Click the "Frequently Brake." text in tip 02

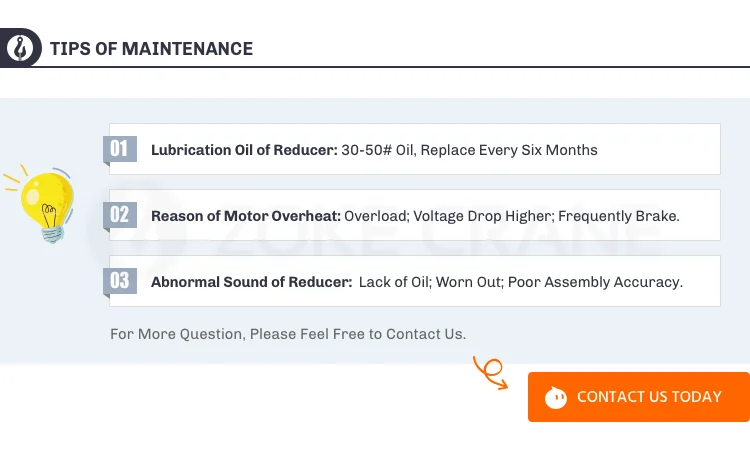[619, 215]
